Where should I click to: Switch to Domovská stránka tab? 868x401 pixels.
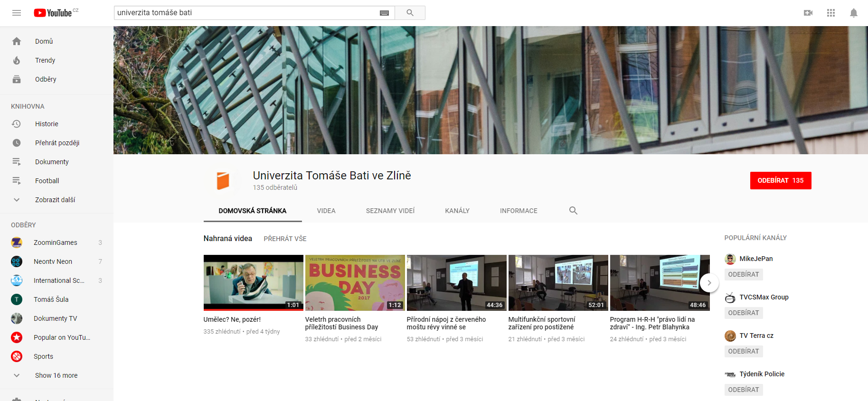253,211
